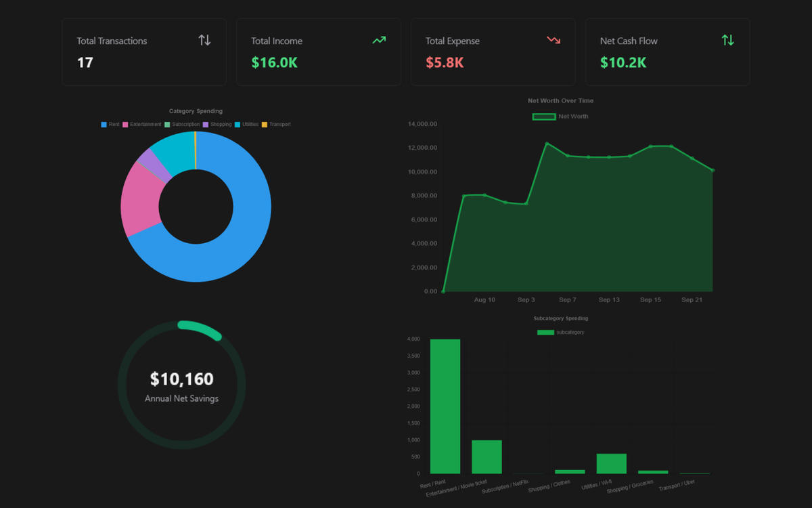812x508 pixels.
Task: Click the Total Expense card title
Action: (x=453, y=41)
